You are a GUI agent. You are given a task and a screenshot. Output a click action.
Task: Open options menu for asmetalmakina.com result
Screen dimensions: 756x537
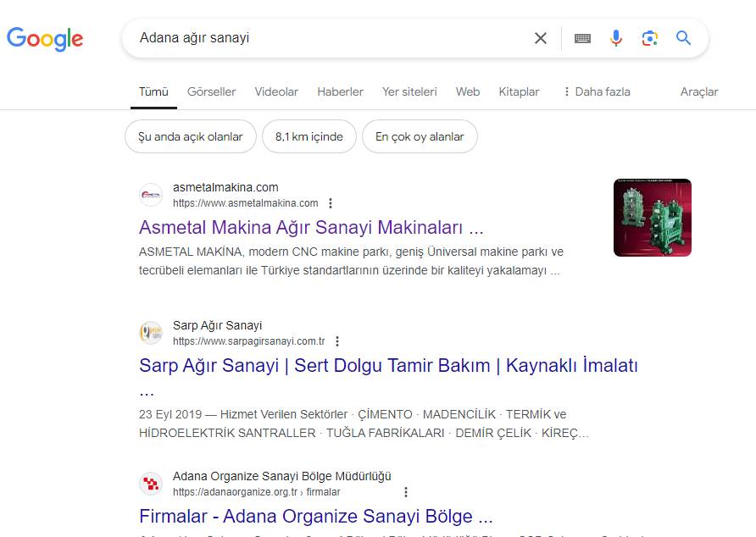[x=331, y=203]
